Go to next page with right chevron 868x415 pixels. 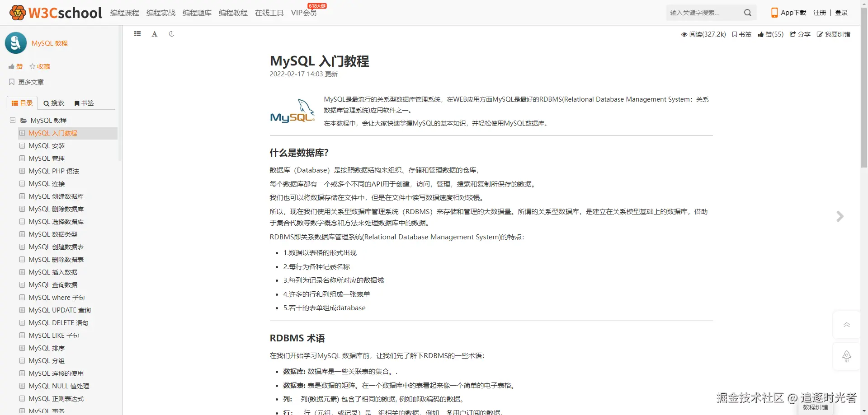(x=840, y=216)
